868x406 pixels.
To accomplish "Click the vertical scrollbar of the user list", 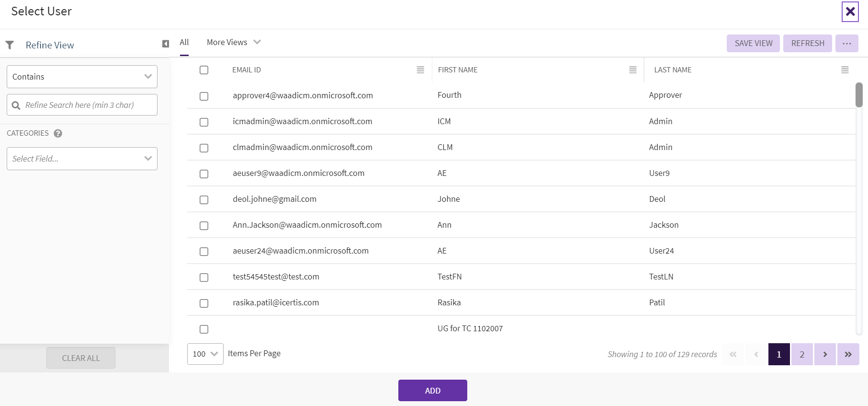I will (x=859, y=95).
